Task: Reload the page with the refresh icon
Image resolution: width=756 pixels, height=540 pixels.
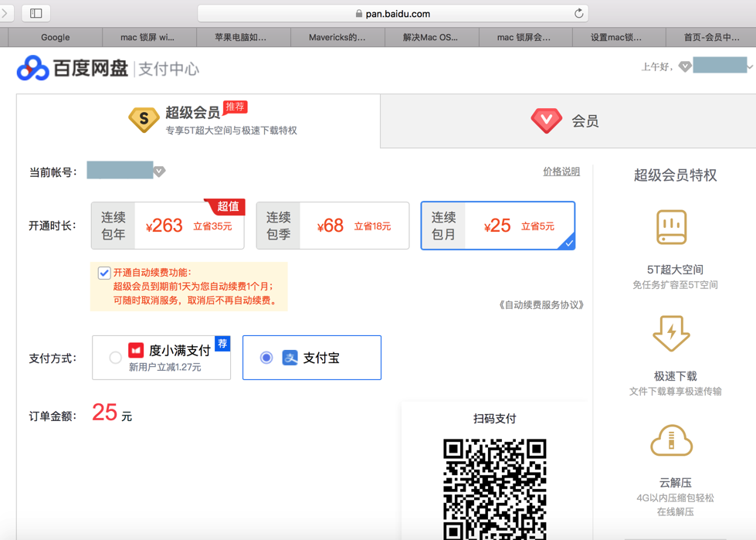Action: pyautogui.click(x=578, y=13)
